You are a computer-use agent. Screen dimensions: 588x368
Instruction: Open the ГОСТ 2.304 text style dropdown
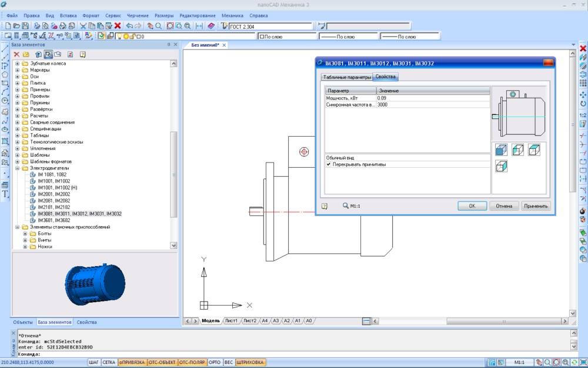(x=270, y=26)
